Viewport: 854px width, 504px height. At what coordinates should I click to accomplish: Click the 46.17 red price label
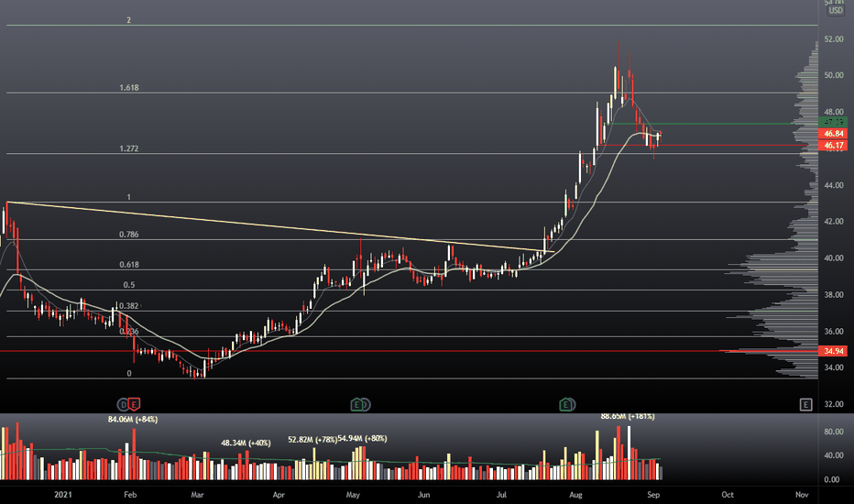pyautogui.click(x=833, y=146)
